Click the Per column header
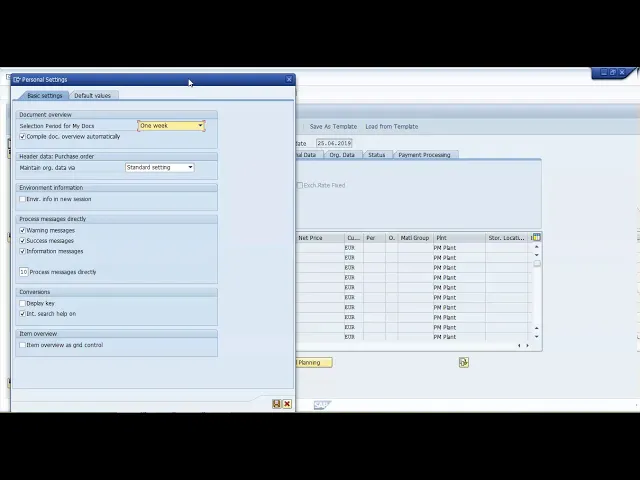640x480 pixels. pyautogui.click(x=374, y=238)
